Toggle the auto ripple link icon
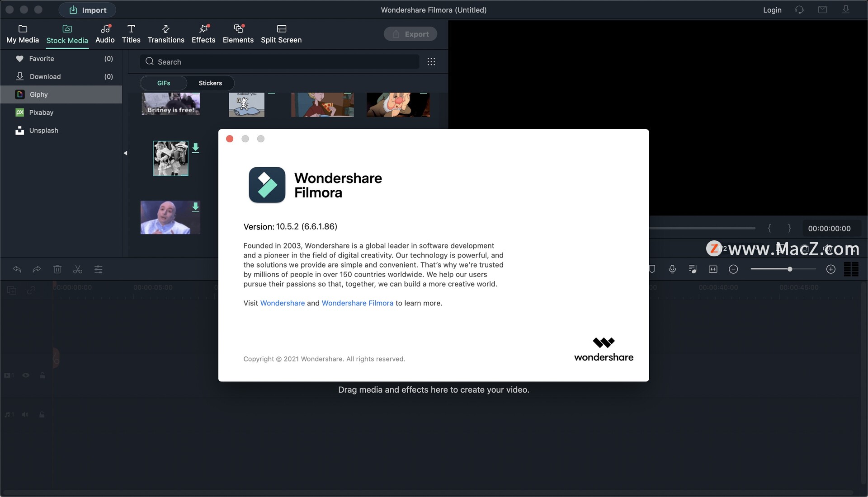The image size is (868, 497). [x=31, y=291]
